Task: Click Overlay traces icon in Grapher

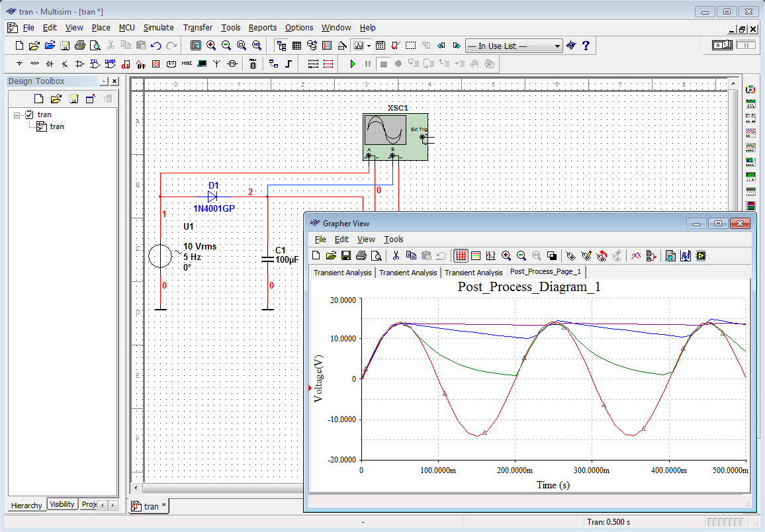Action: coord(635,256)
